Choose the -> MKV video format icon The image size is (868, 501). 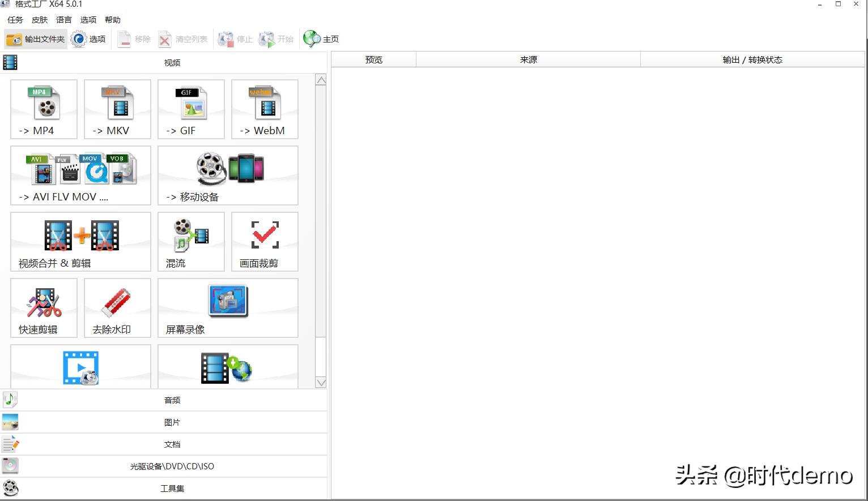[117, 109]
